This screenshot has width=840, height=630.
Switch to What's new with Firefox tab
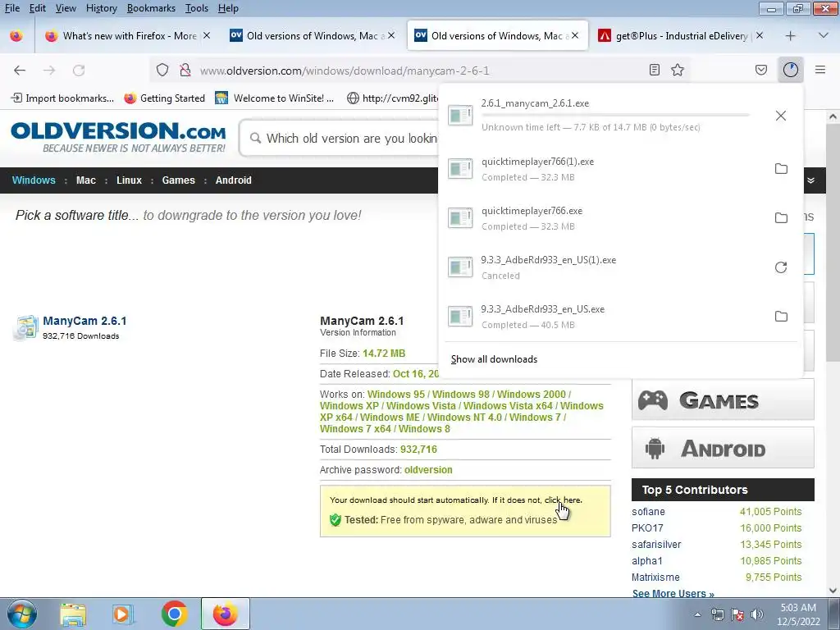(x=129, y=36)
